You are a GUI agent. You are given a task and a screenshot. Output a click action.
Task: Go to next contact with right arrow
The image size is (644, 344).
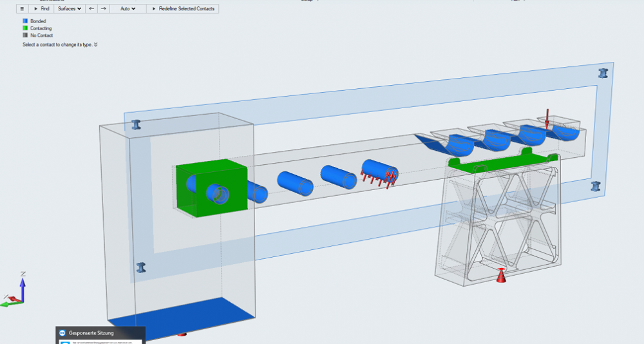point(104,8)
